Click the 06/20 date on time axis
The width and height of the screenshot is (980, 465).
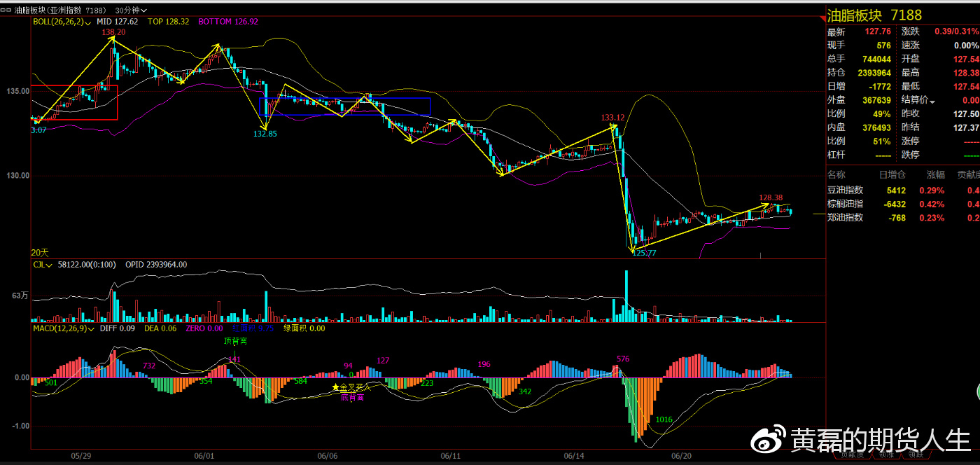tap(682, 455)
